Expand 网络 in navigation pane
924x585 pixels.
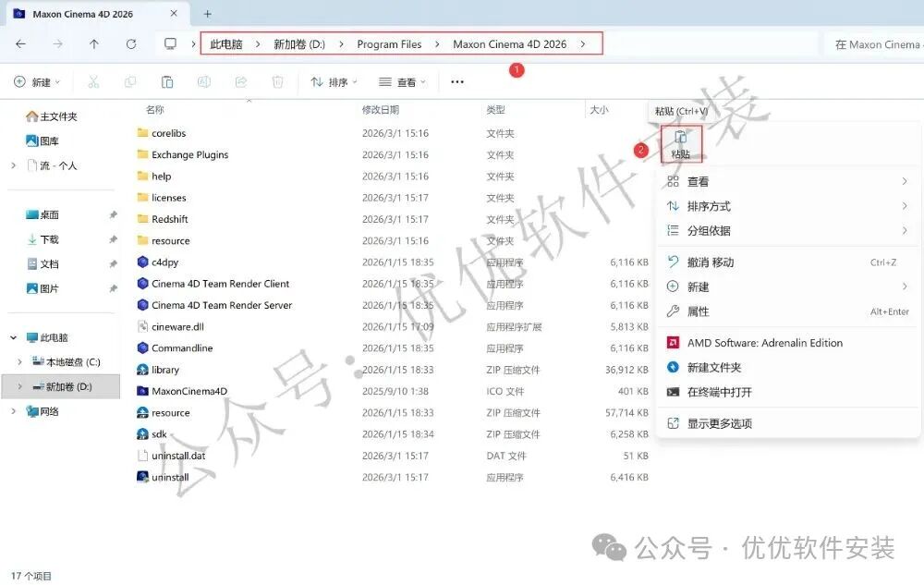pos(14,411)
